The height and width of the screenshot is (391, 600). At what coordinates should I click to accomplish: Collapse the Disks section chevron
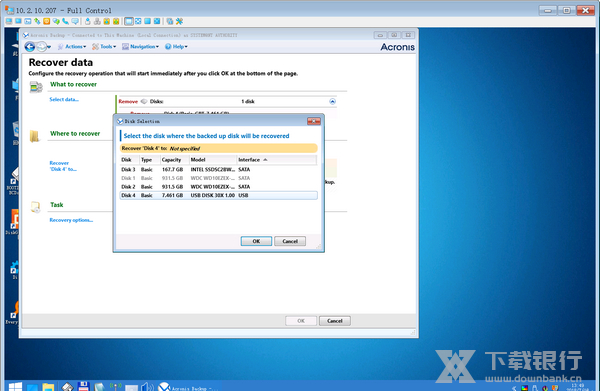point(332,101)
